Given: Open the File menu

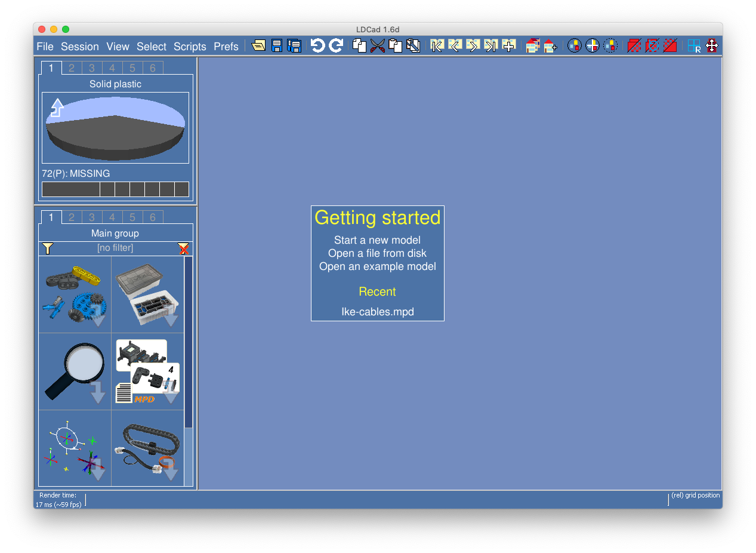Looking at the screenshot, I should tap(45, 47).
